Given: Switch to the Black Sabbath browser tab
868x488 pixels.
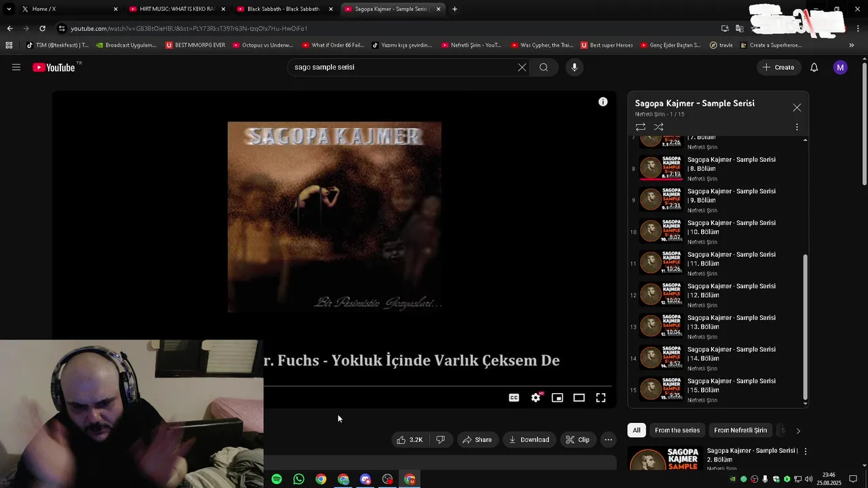Looking at the screenshot, I should (284, 9).
